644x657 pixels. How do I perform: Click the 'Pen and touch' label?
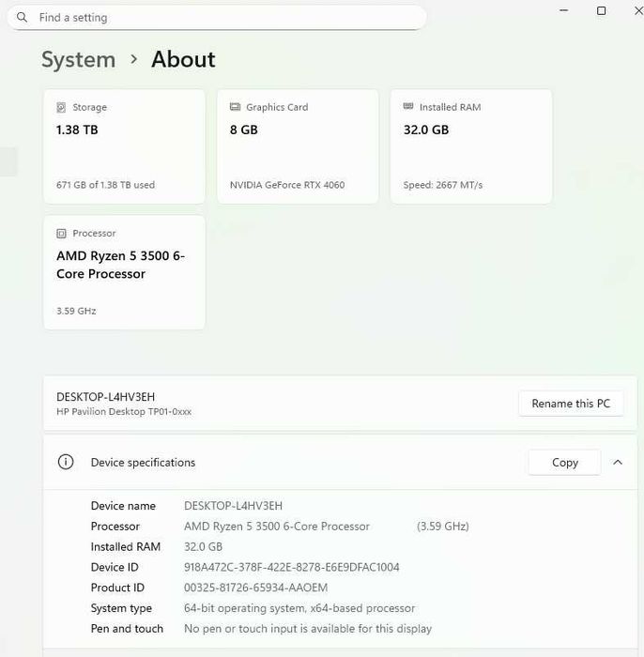(127, 629)
